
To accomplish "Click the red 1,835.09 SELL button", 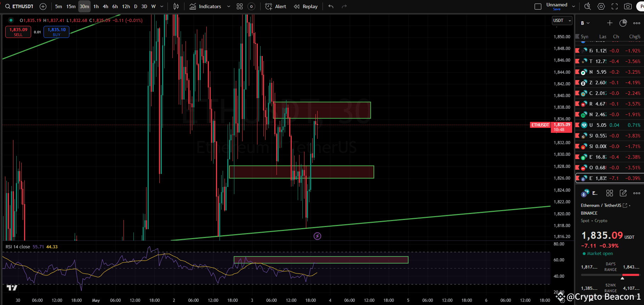I will point(18,32).
